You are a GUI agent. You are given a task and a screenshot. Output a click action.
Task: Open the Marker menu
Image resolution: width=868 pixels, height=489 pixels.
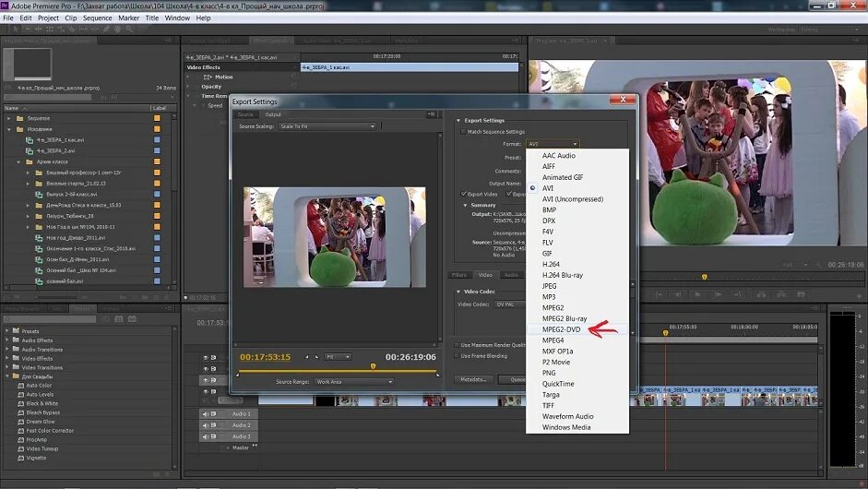pos(128,18)
